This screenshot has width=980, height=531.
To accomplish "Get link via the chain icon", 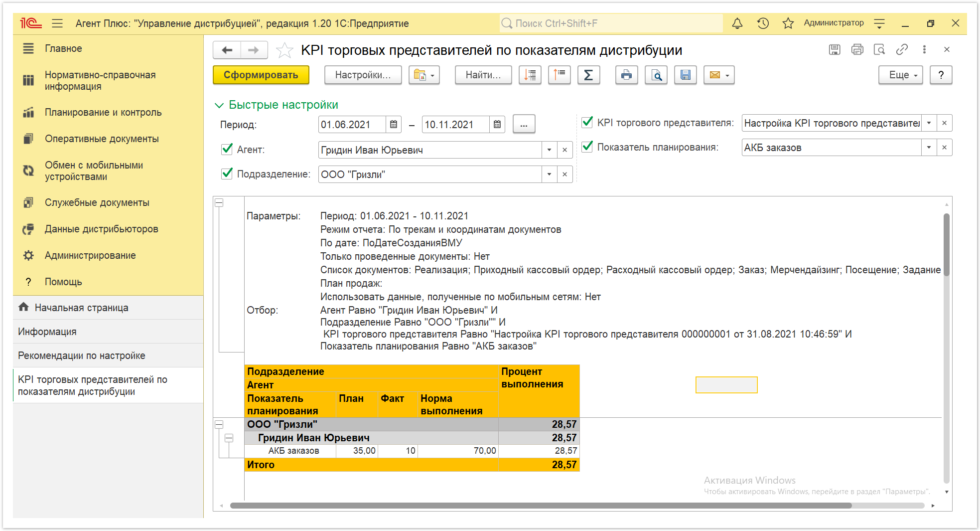I will click(902, 49).
